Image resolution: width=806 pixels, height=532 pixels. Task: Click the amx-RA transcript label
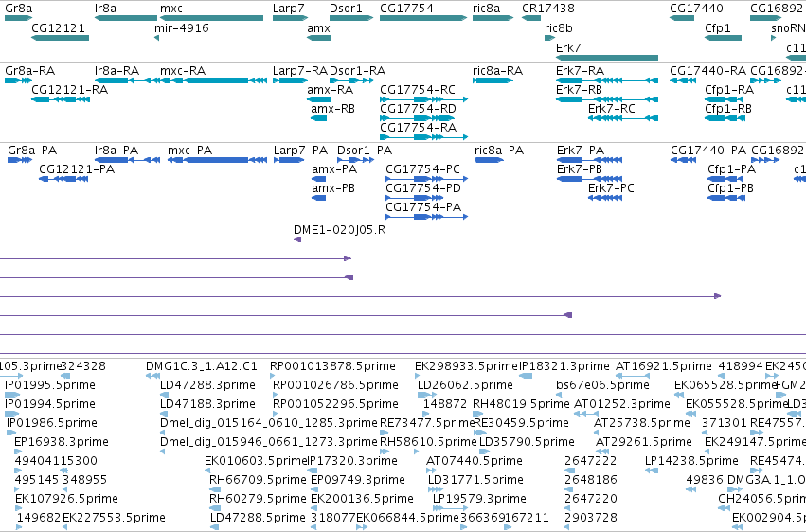tap(330, 90)
